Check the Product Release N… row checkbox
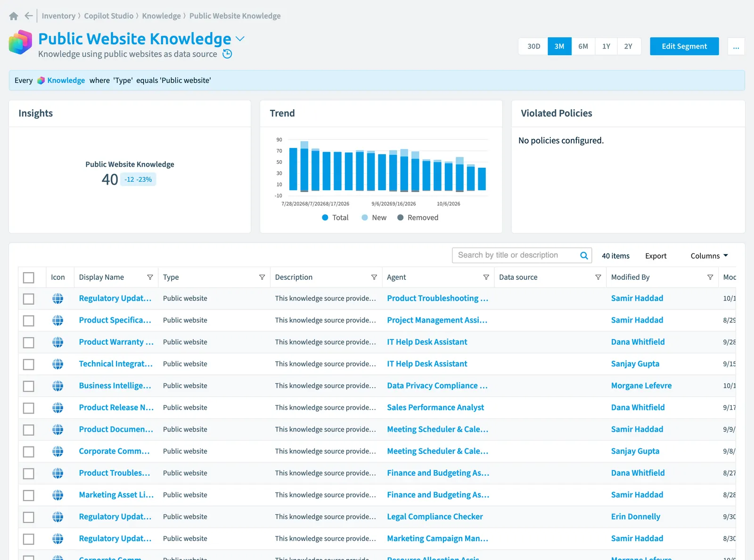The width and height of the screenshot is (754, 560). (x=29, y=408)
